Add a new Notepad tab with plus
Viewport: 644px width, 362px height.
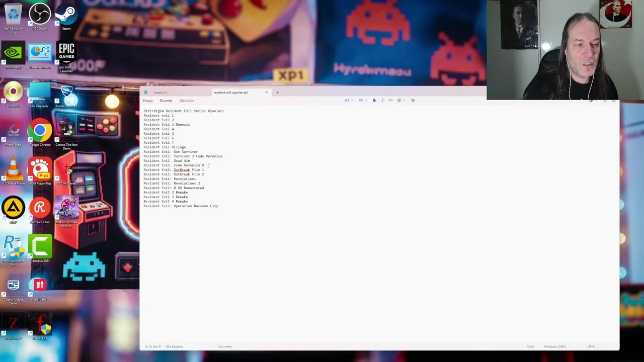pyautogui.click(x=277, y=93)
